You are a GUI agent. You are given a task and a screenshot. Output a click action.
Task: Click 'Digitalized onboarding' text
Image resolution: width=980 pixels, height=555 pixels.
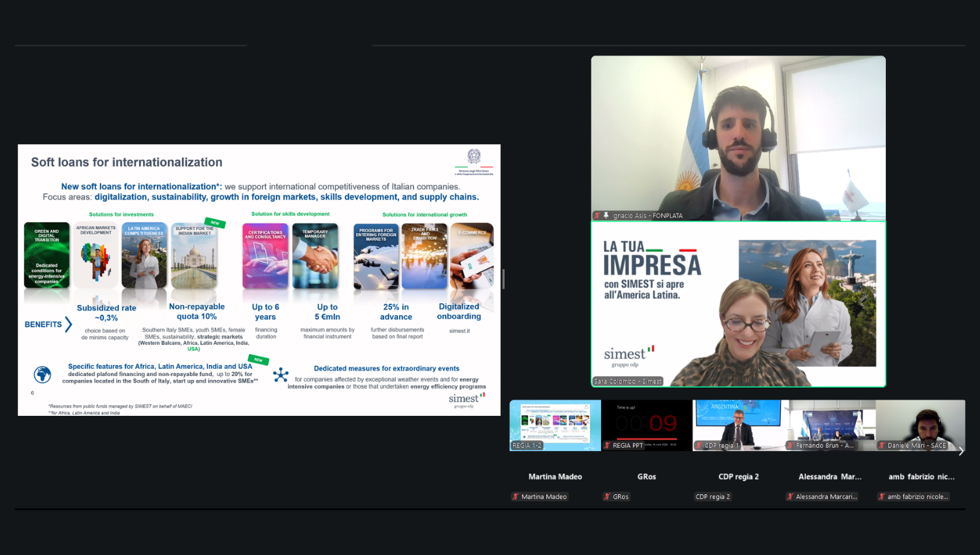(x=459, y=311)
